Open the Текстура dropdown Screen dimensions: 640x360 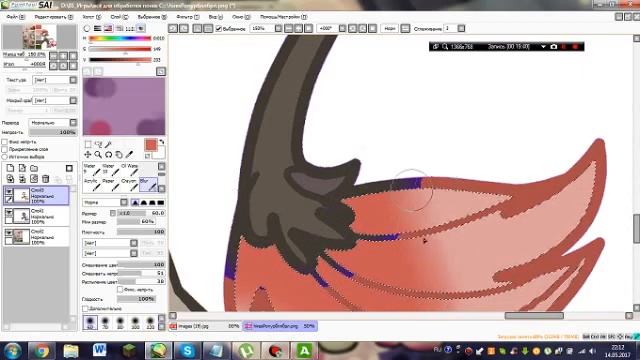73,80
